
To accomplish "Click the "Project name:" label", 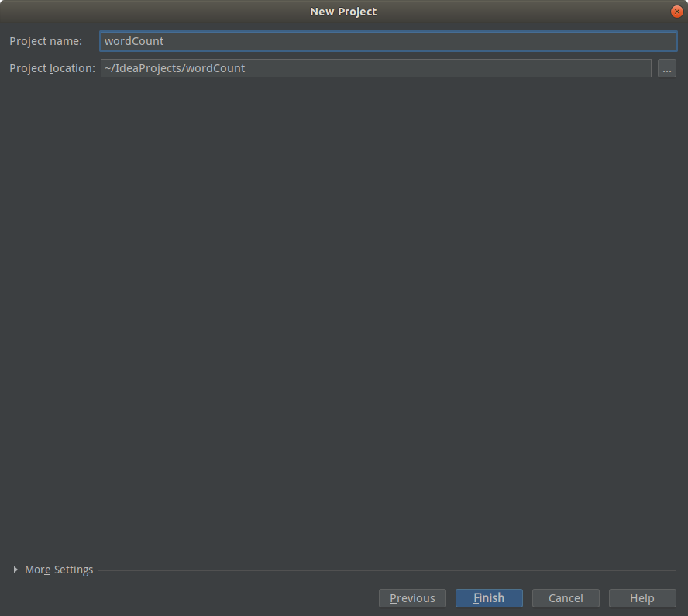I will [x=46, y=41].
